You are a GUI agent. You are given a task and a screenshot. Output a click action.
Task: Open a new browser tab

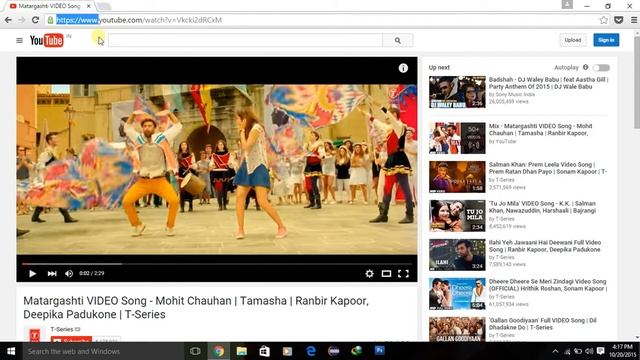coord(103,6)
